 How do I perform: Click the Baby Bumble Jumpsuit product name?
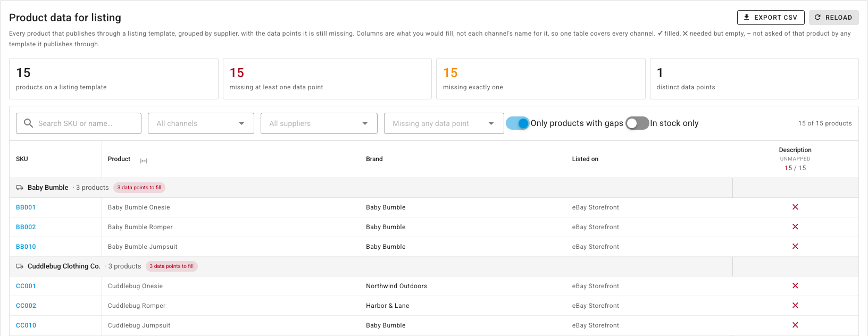coord(143,247)
